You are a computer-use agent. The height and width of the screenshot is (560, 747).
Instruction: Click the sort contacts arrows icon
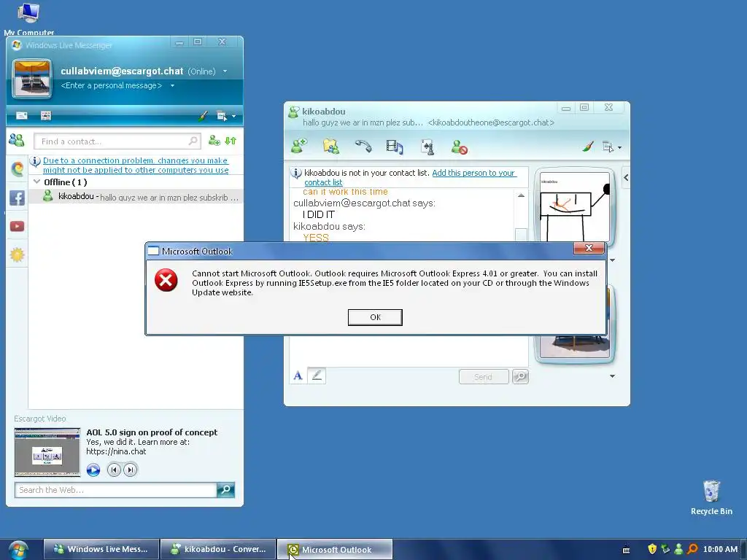231,141
